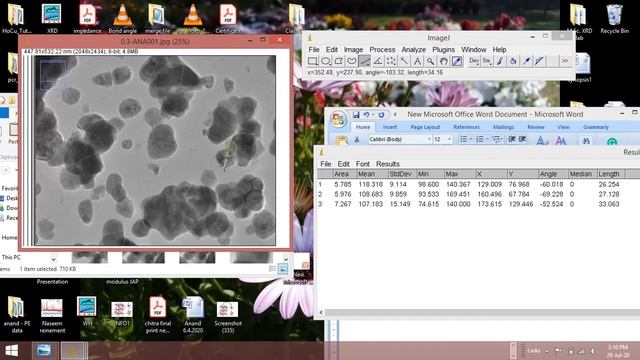640x360 pixels.
Task: Open ImageJ Image menu
Action: 353,49
